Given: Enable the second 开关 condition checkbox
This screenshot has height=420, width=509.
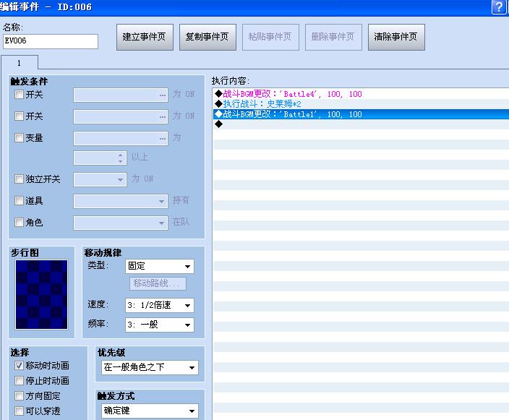Looking at the screenshot, I should 19,116.
